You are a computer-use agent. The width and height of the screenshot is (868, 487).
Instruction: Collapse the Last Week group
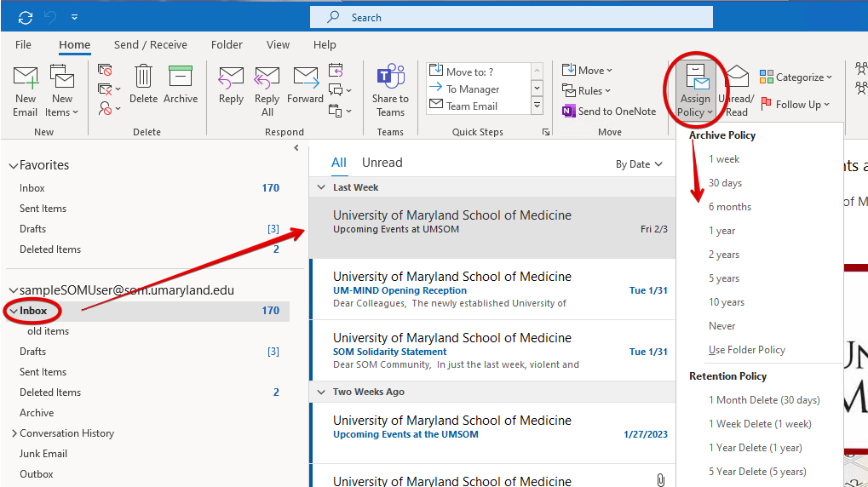point(321,187)
